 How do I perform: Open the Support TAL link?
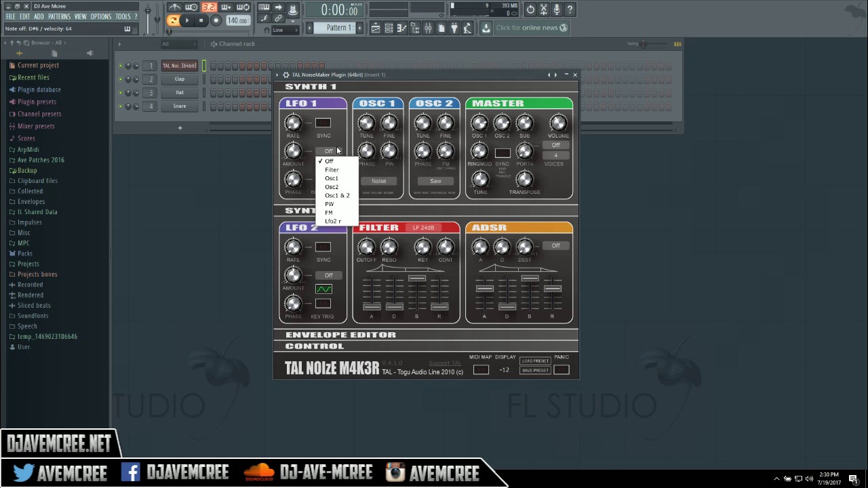(445, 363)
